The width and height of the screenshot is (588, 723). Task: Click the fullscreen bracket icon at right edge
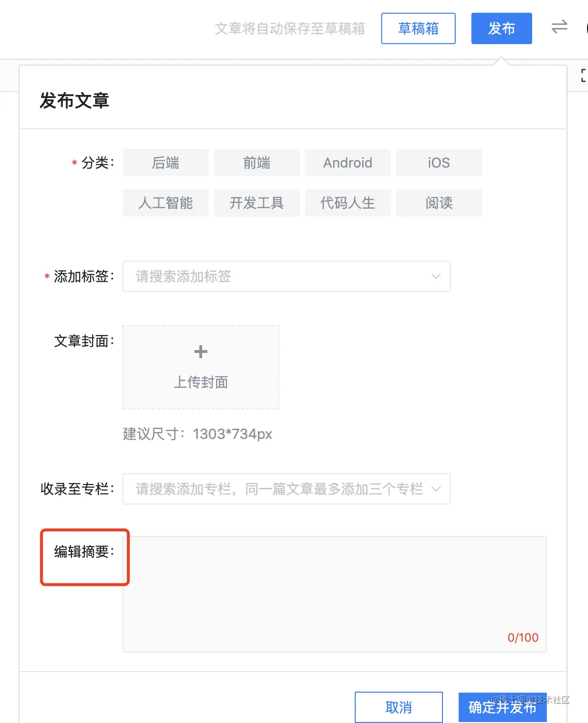click(583, 75)
